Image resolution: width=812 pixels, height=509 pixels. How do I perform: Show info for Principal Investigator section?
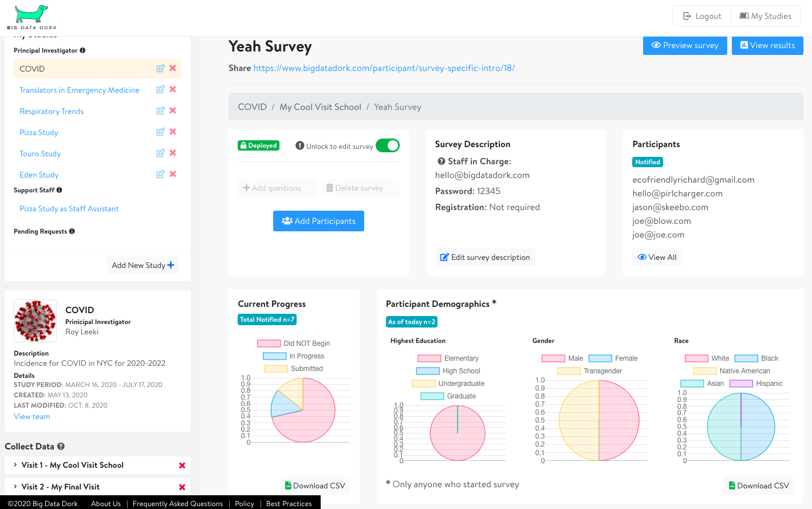point(82,50)
